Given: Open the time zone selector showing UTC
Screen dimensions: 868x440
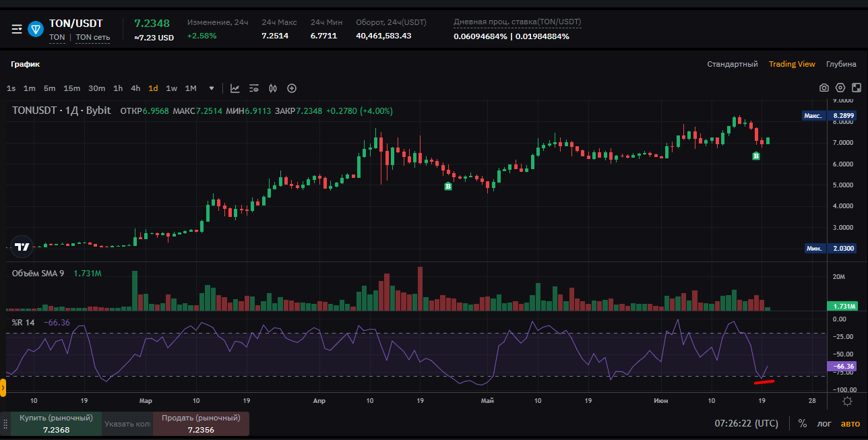Looking at the screenshot, I should click(746, 424).
